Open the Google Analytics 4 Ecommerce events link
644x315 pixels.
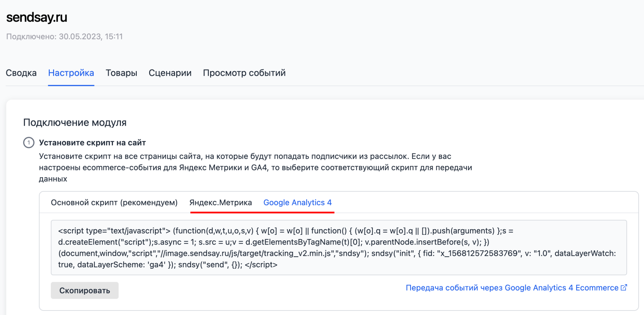[x=512, y=288]
